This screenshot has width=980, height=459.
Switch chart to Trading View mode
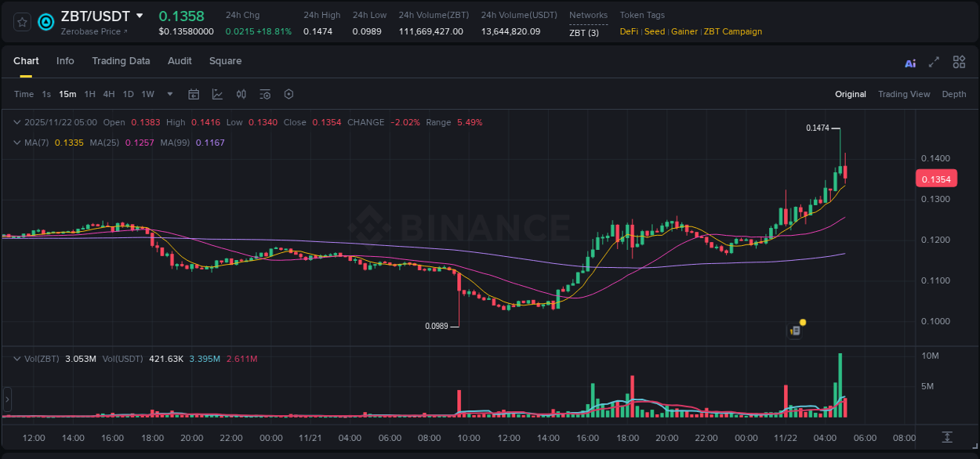click(x=904, y=94)
